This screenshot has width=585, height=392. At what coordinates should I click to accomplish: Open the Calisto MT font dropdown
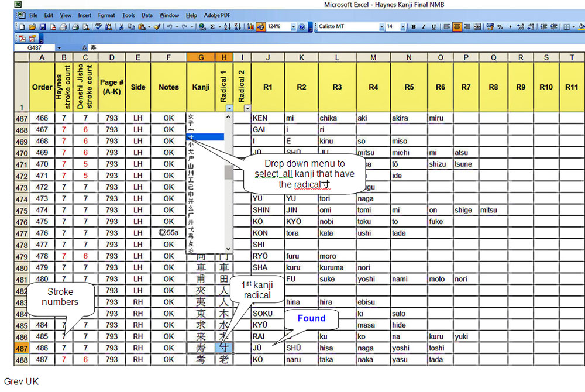(x=381, y=27)
